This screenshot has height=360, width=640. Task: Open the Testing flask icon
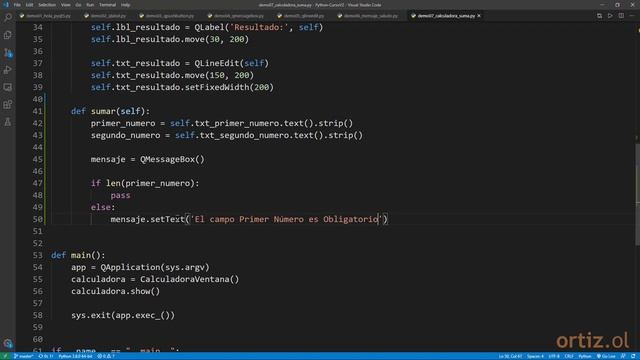point(8,122)
